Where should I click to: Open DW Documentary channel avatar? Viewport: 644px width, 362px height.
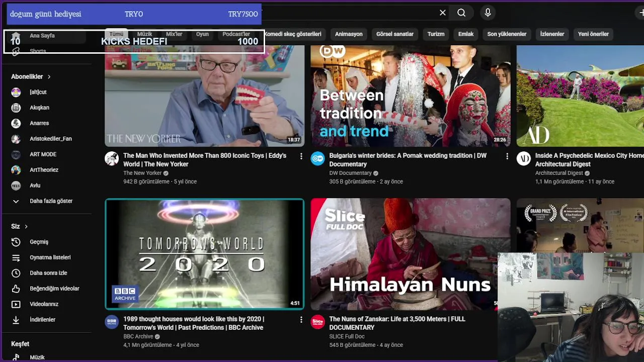tap(317, 159)
